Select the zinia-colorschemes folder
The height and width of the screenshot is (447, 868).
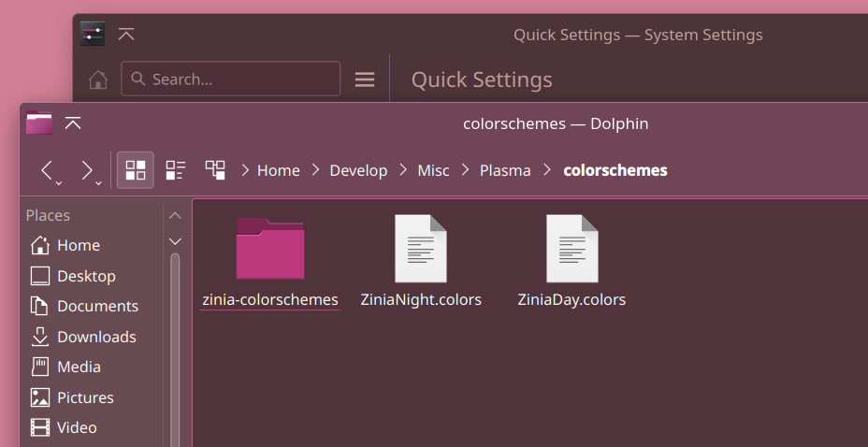coord(270,262)
